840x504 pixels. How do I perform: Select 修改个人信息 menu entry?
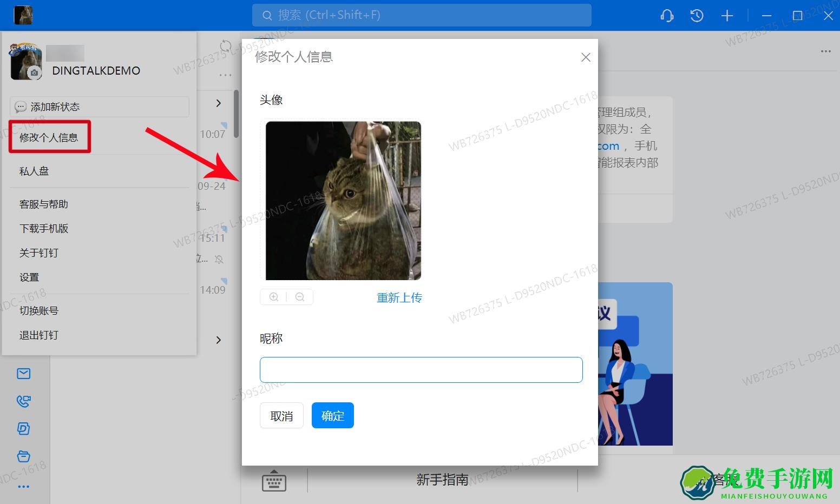click(x=49, y=137)
